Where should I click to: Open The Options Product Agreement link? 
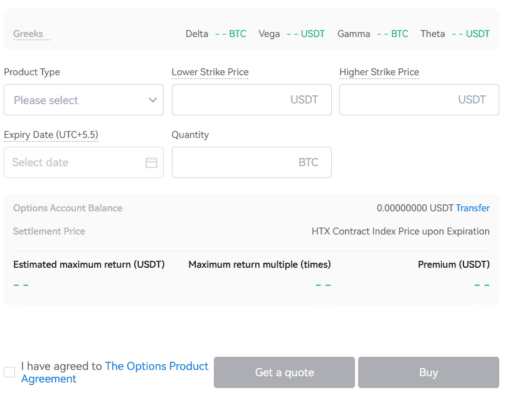[115, 372]
